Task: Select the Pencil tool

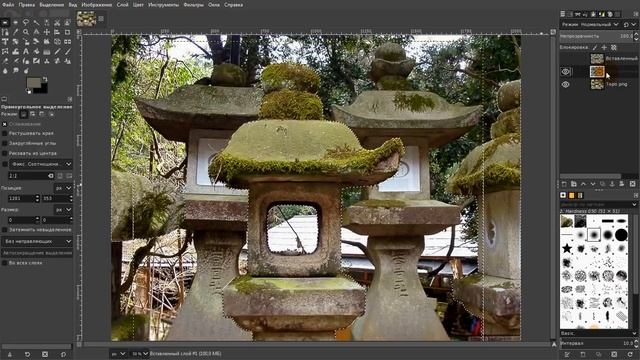Action: click(x=57, y=51)
